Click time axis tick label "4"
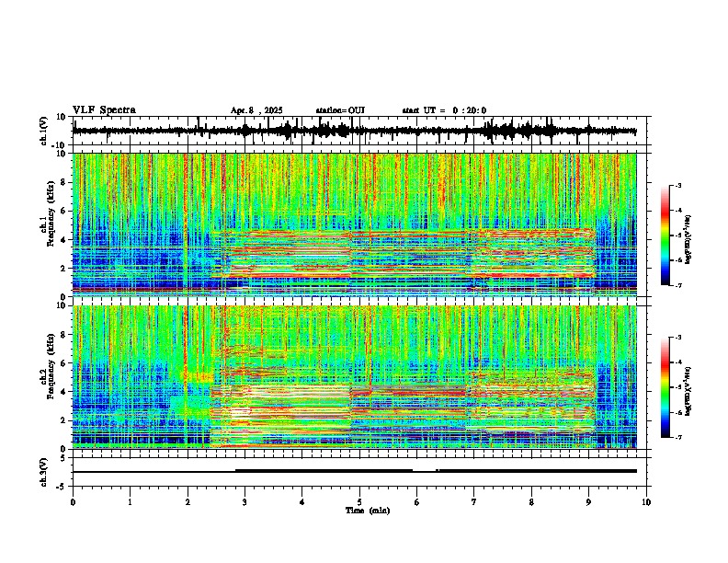The image size is (728, 563). point(302,502)
